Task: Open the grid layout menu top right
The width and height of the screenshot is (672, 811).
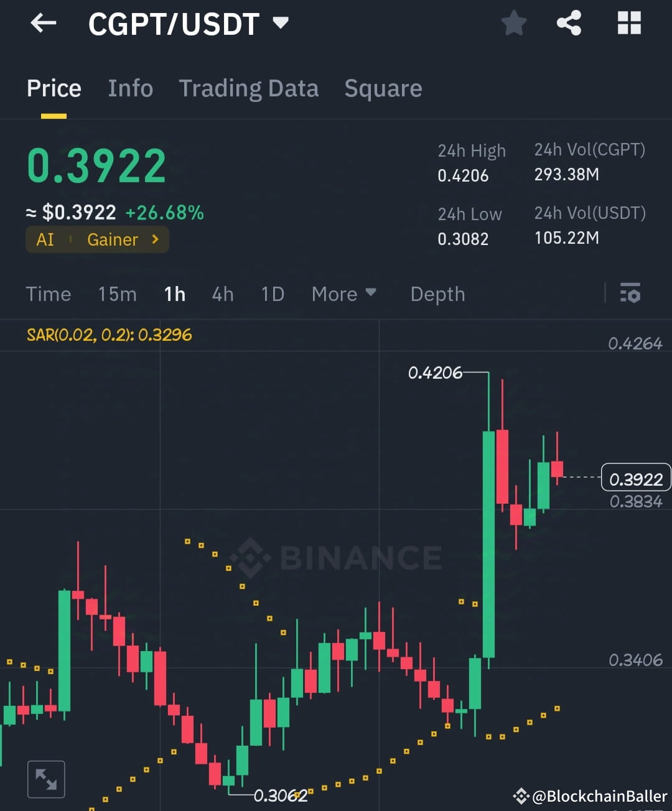Action: 629,23
